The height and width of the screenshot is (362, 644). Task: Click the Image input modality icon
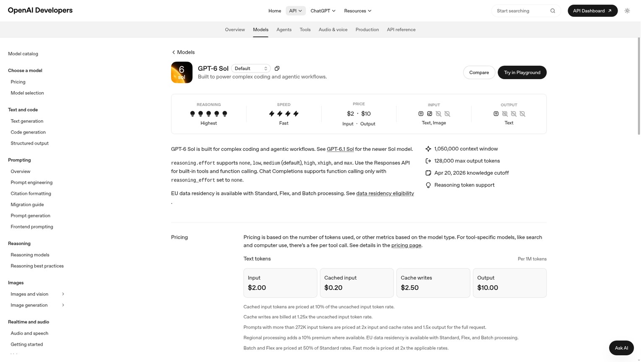point(430,114)
